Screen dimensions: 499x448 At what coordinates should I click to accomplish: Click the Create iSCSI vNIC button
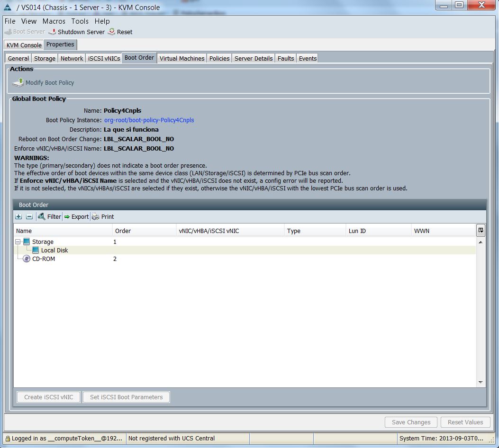[49, 397]
